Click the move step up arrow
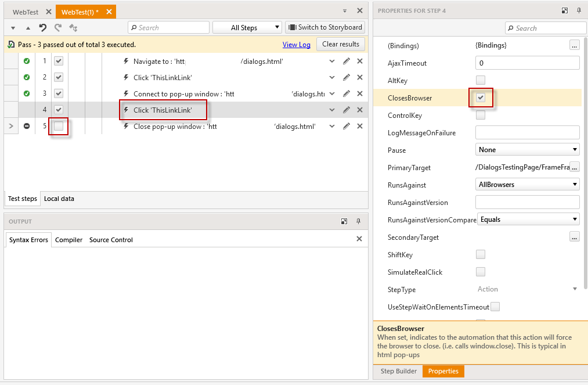The height and width of the screenshot is (385, 588). click(x=28, y=28)
